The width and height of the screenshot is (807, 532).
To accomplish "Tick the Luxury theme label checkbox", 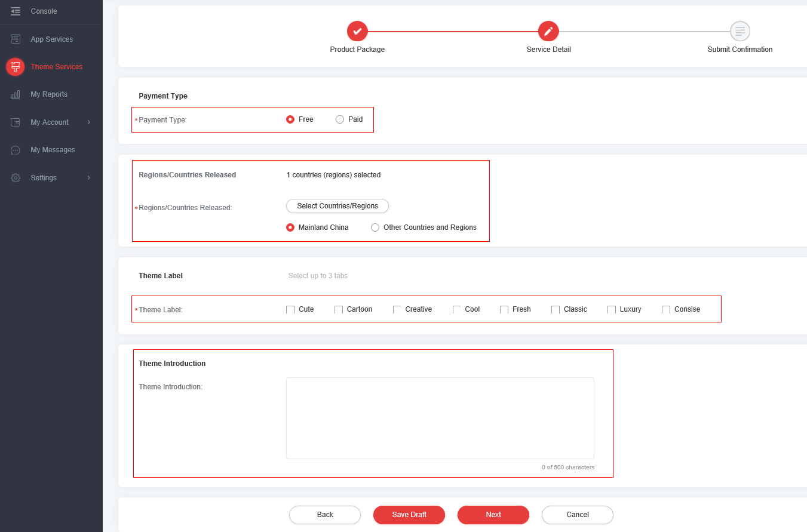I will tap(612, 309).
